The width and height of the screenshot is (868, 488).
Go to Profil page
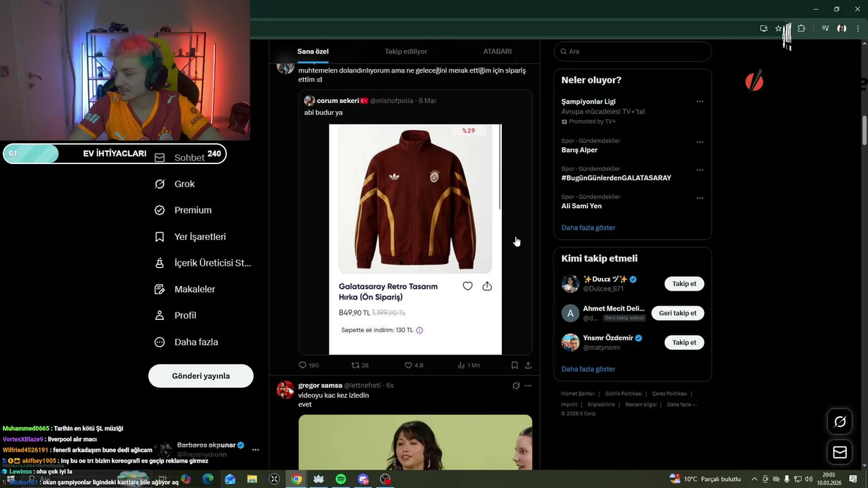[x=176, y=315]
